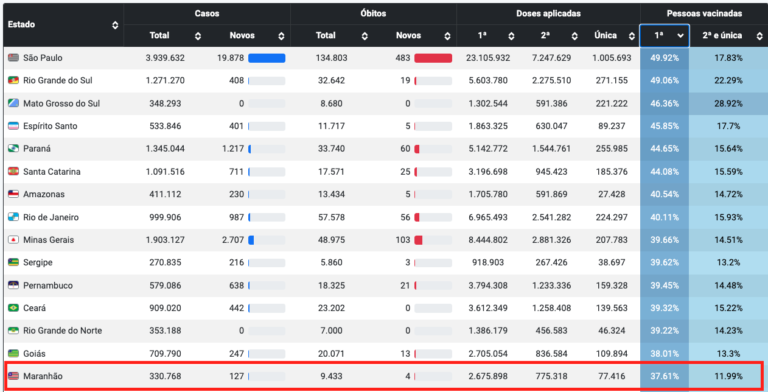This screenshot has width=768, height=392.
Task: Toggle sort on Pessoas vacinadas 1ª column
Action: (x=665, y=36)
